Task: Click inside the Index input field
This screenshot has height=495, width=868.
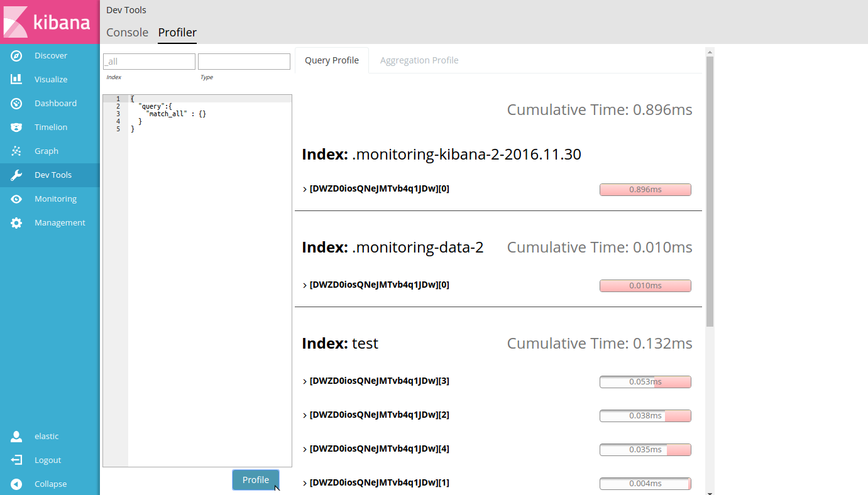Action: pos(148,61)
